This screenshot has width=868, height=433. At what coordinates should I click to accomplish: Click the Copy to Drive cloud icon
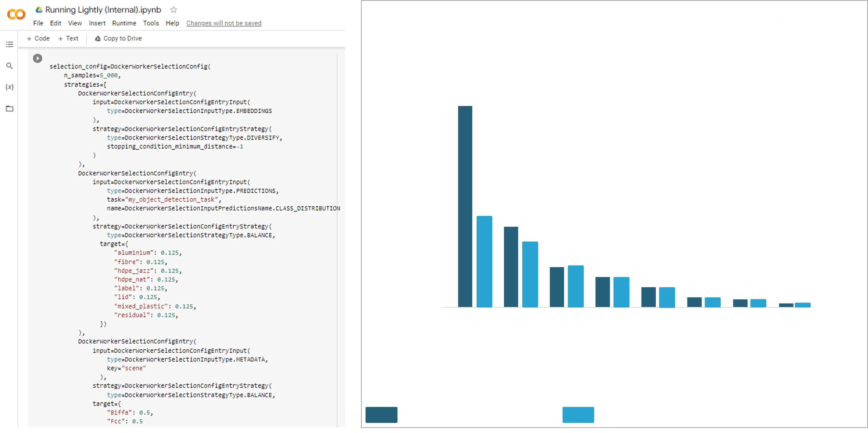97,38
